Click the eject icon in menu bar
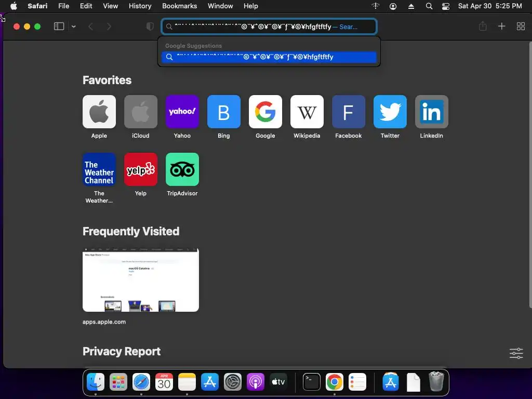Image resolution: width=532 pixels, height=399 pixels. [411, 6]
